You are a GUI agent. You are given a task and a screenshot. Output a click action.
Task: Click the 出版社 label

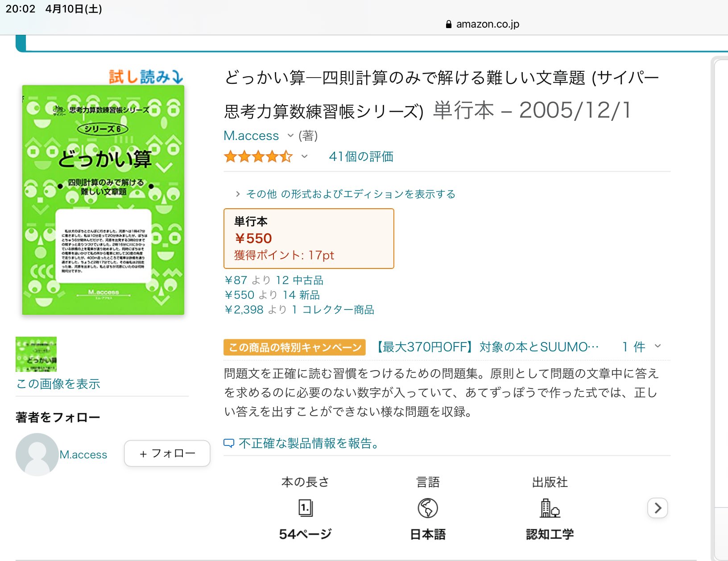click(550, 482)
